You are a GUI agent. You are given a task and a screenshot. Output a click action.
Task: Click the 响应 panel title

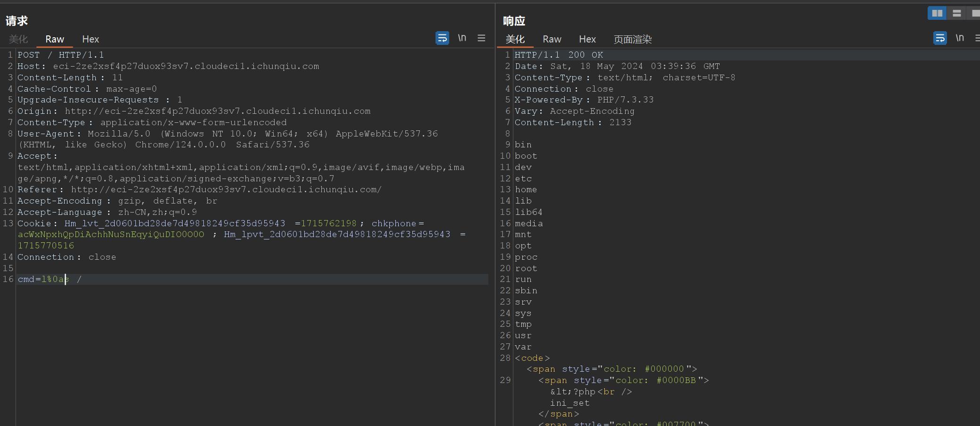(514, 21)
